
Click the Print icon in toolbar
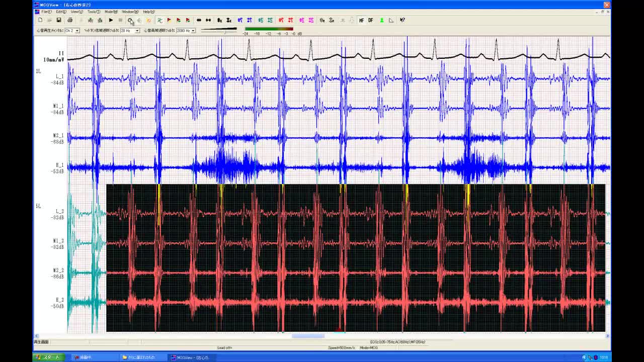(70, 20)
